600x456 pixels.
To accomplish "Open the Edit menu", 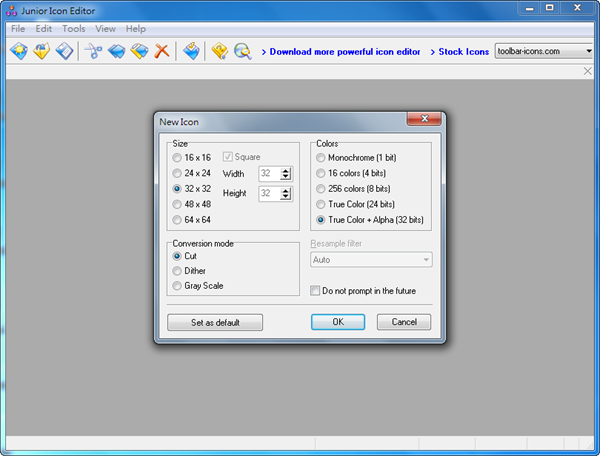I will pos(44,29).
